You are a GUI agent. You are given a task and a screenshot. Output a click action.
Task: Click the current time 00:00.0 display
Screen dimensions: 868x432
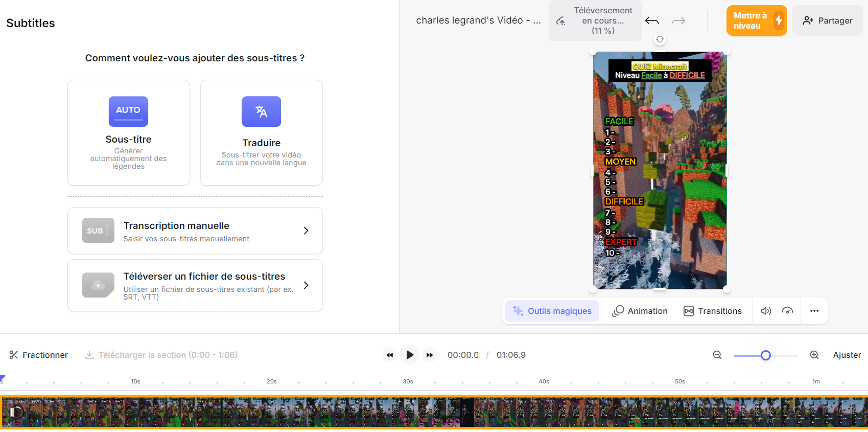pyautogui.click(x=463, y=355)
